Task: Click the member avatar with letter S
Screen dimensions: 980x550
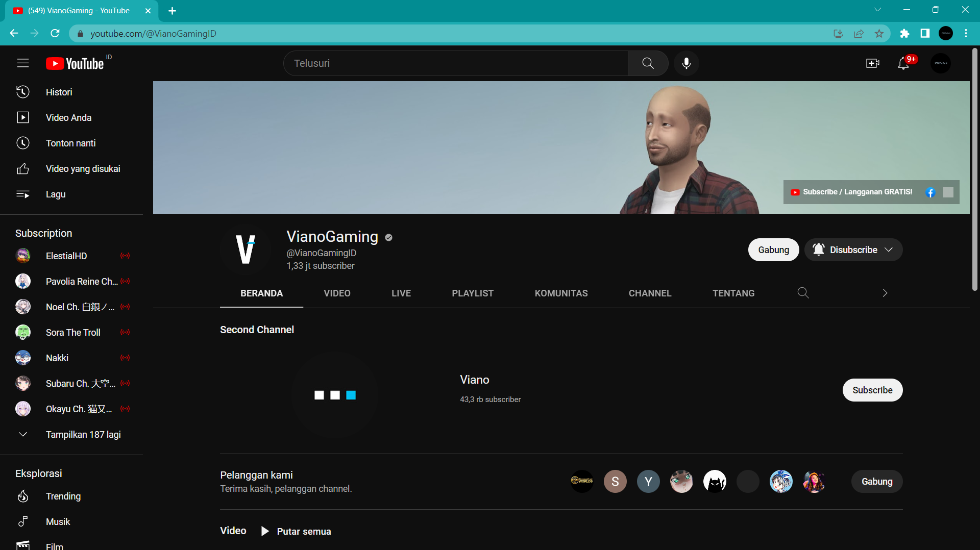Action: coord(615,482)
